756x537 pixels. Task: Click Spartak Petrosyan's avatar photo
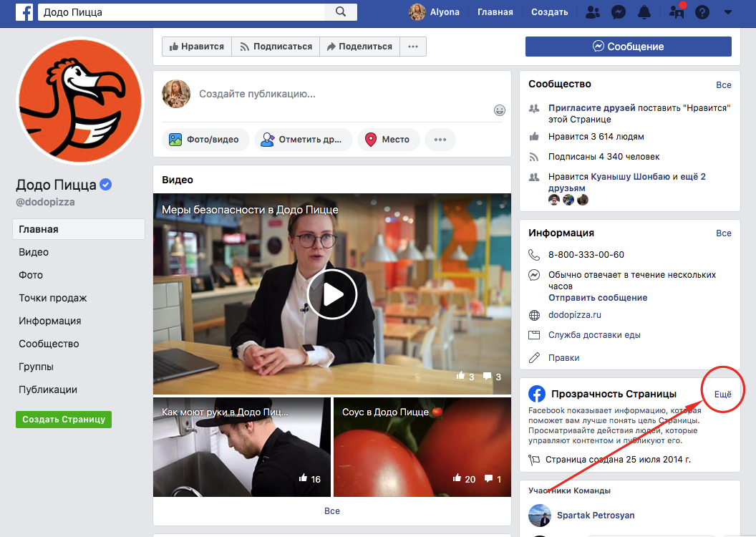click(540, 516)
